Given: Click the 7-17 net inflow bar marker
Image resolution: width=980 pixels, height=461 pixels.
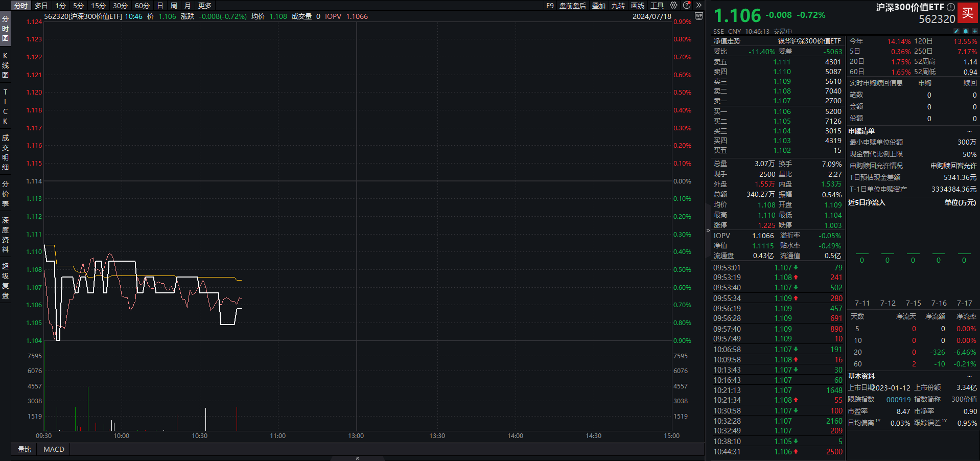Looking at the screenshot, I should pyautogui.click(x=964, y=253).
